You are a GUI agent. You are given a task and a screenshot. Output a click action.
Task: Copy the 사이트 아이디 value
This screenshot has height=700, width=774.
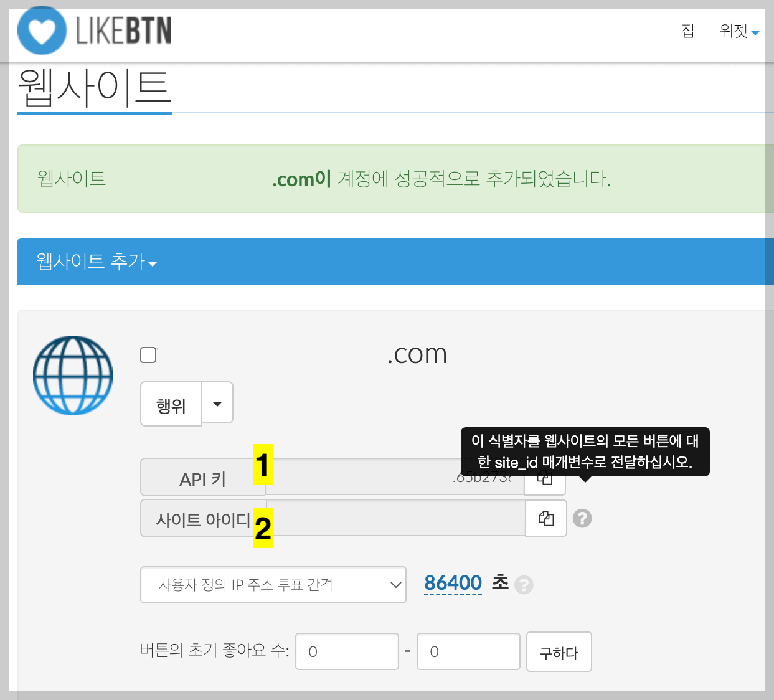pyautogui.click(x=545, y=518)
